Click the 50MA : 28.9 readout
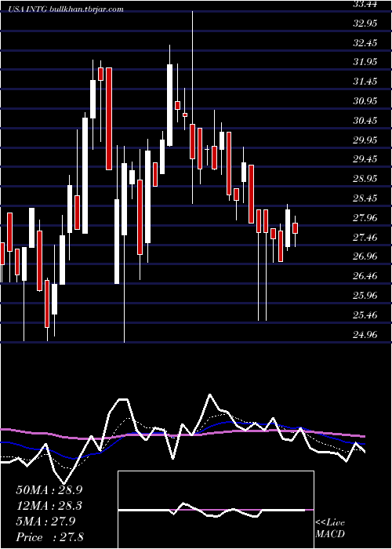 49,490
